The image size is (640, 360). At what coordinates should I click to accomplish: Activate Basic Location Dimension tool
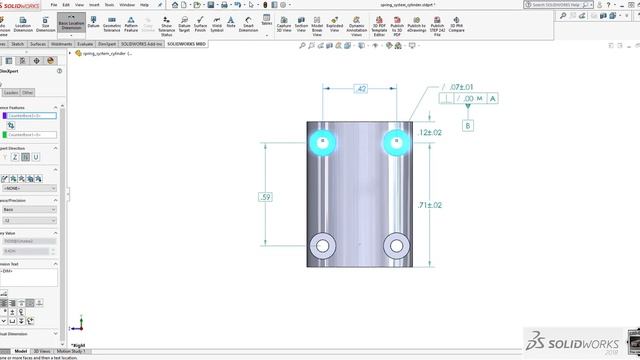coord(71,22)
